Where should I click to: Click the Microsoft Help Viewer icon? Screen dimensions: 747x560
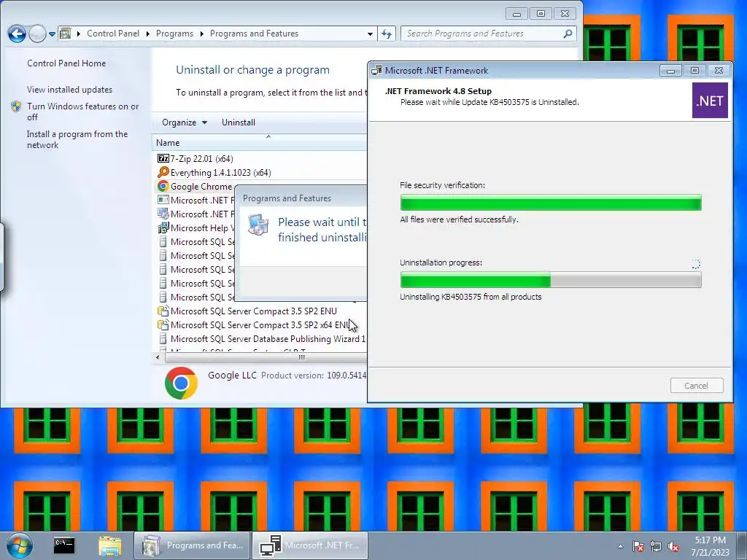tap(163, 227)
